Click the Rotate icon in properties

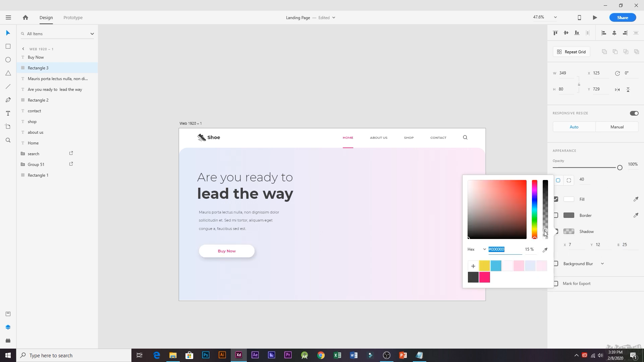(618, 73)
